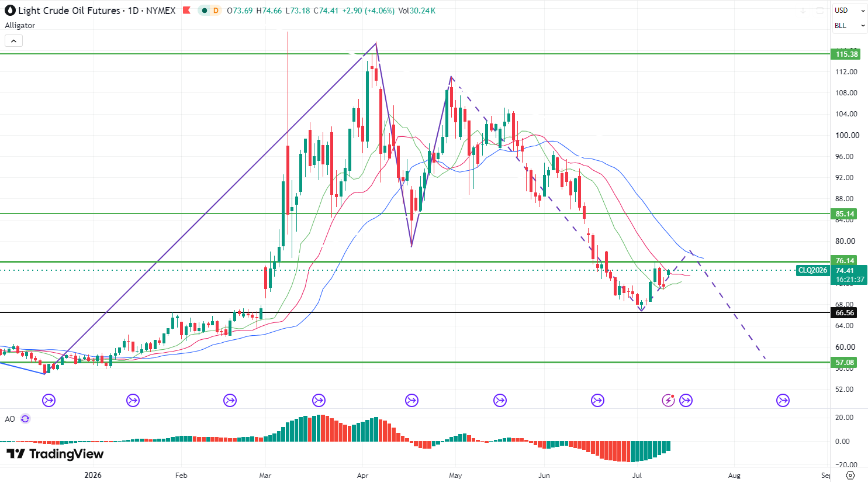Click the contract rollover marker near April
Image resolution: width=868 pixels, height=482 pixels.
pyautogui.click(x=319, y=400)
